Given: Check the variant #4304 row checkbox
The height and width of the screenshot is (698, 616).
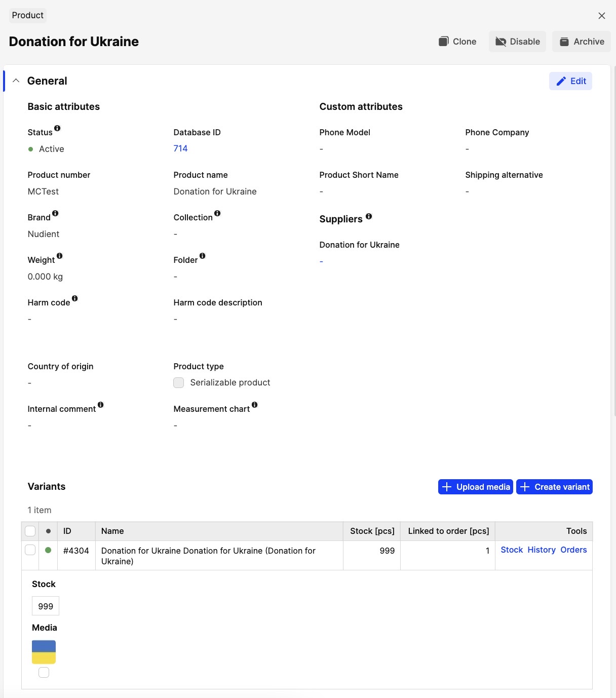Looking at the screenshot, I should pyautogui.click(x=30, y=550).
